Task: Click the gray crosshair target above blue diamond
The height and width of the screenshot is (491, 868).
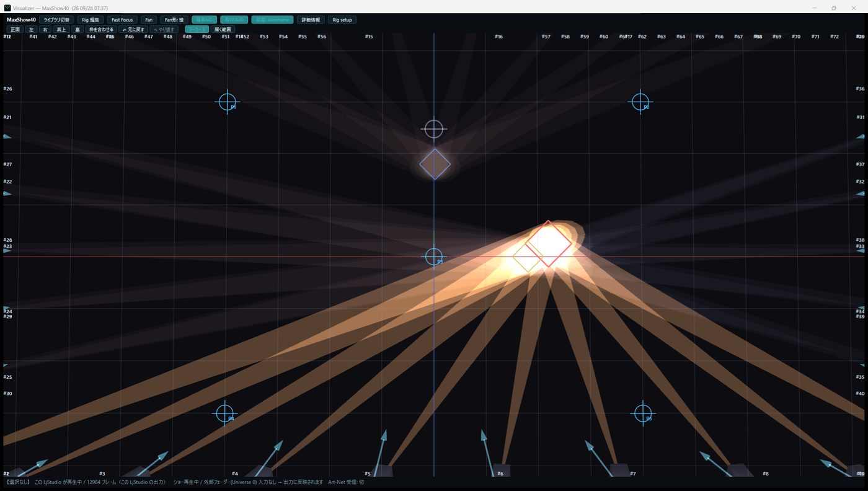Action: pyautogui.click(x=434, y=129)
